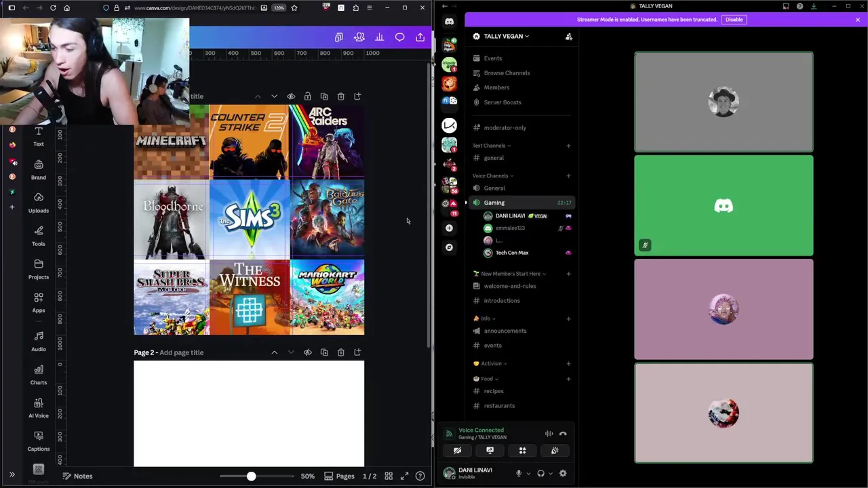The image size is (868, 488).
Task: Open Canva help question mark icon
Action: (x=420, y=476)
